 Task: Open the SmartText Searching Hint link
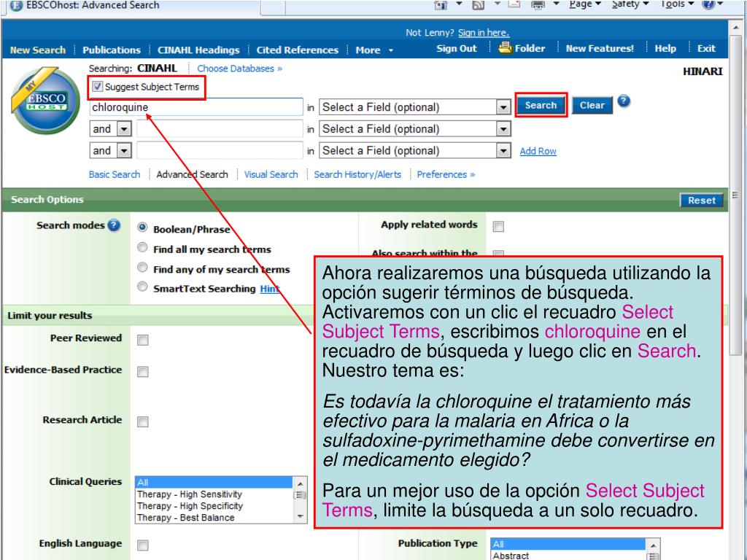(x=270, y=289)
